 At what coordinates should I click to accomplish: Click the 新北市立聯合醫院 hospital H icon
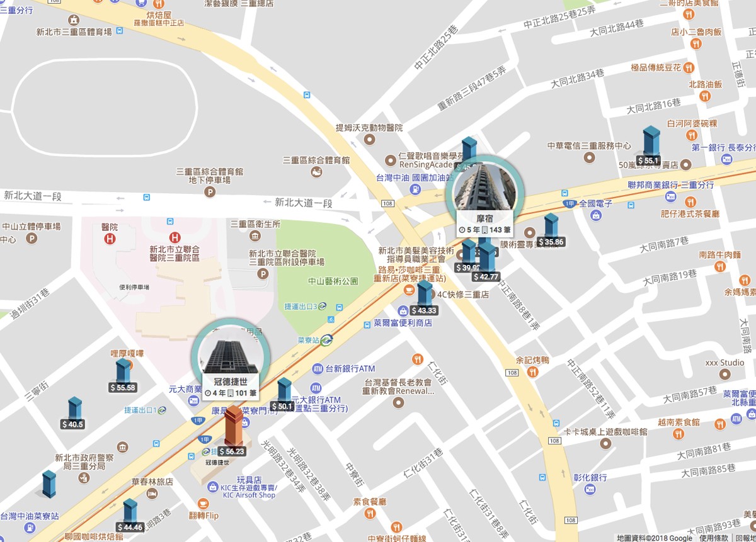click(x=175, y=237)
